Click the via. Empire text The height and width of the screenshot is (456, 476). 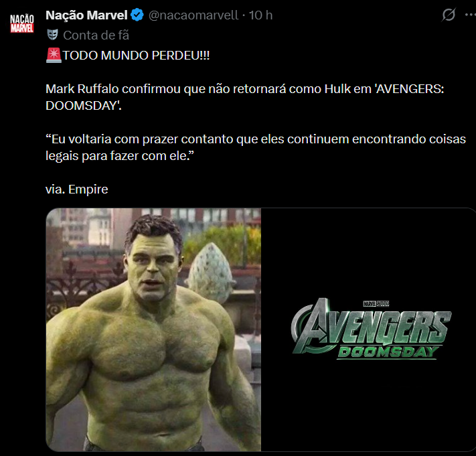(77, 189)
